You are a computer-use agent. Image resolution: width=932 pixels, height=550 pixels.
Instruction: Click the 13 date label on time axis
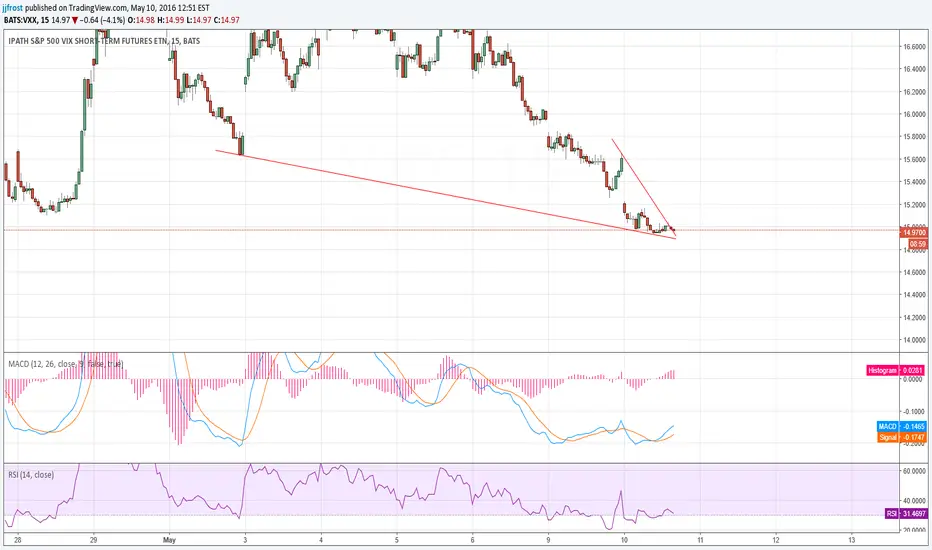852,540
